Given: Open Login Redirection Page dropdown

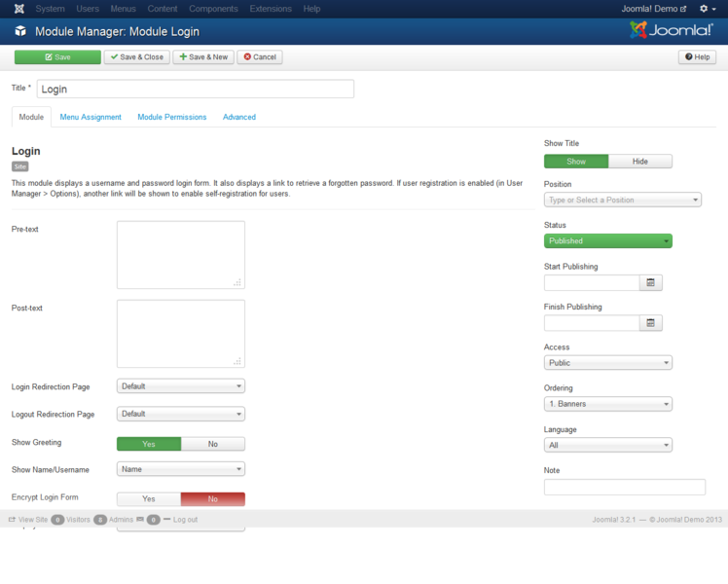Looking at the screenshot, I should [181, 386].
